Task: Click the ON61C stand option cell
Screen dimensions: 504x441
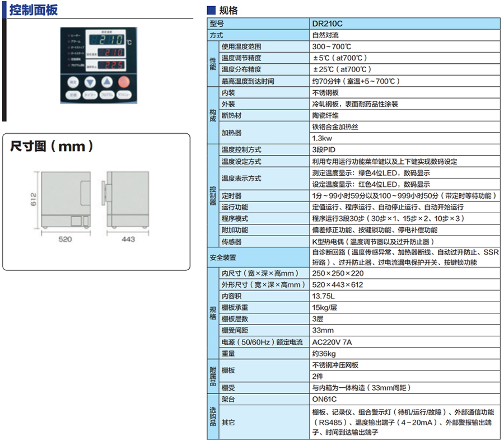Action: coord(324,399)
